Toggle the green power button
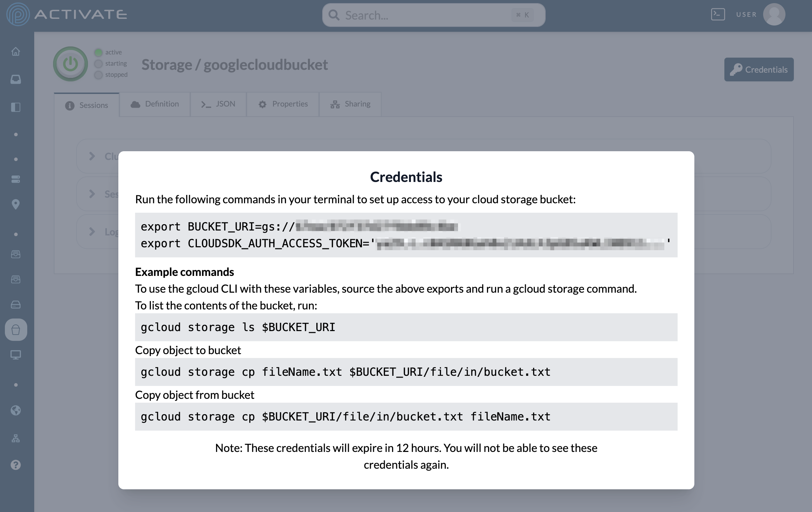The image size is (812, 512). pyautogui.click(x=71, y=64)
